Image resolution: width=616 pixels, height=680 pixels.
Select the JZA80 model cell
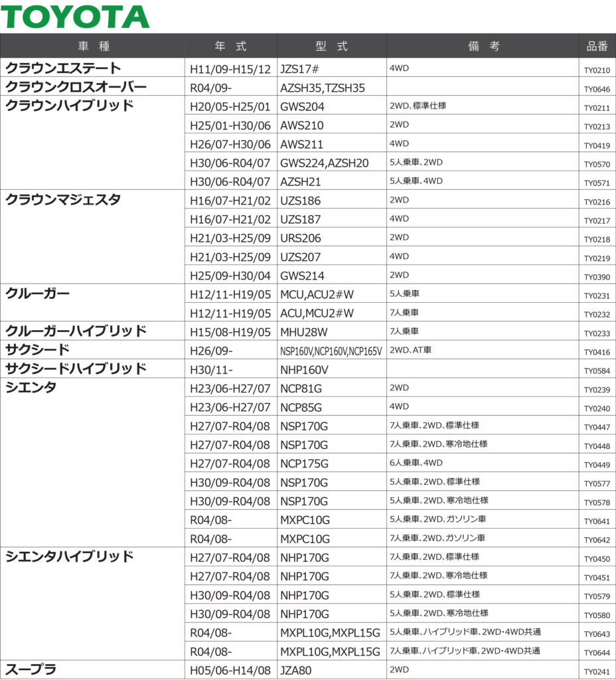pos(295,671)
